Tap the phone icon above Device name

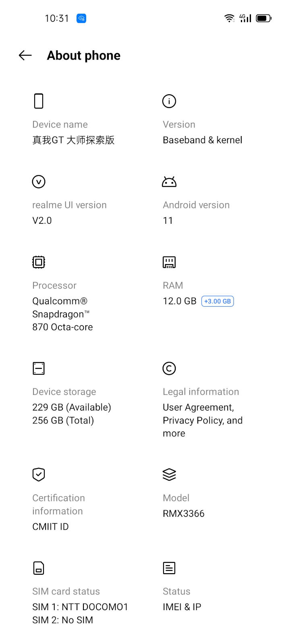tap(39, 101)
